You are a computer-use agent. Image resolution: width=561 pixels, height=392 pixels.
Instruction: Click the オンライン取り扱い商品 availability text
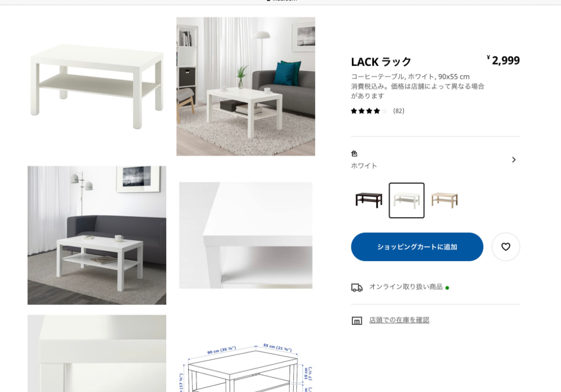click(406, 287)
